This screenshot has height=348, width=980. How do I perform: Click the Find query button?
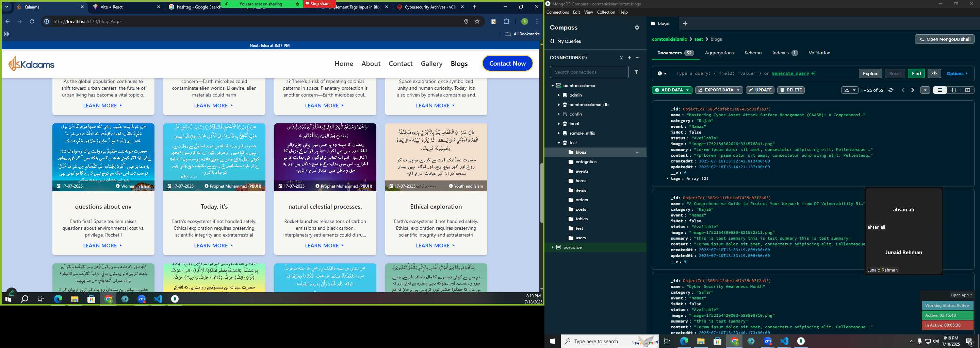pyautogui.click(x=916, y=73)
